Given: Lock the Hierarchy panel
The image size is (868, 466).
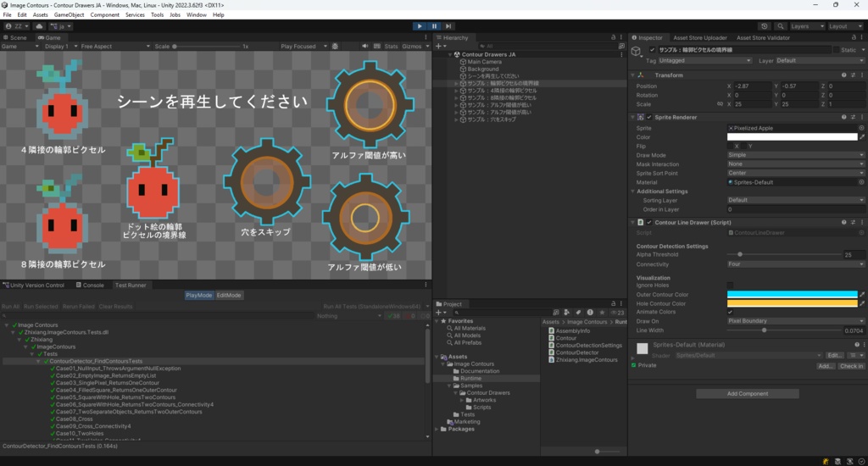Looking at the screenshot, I should 613,37.
